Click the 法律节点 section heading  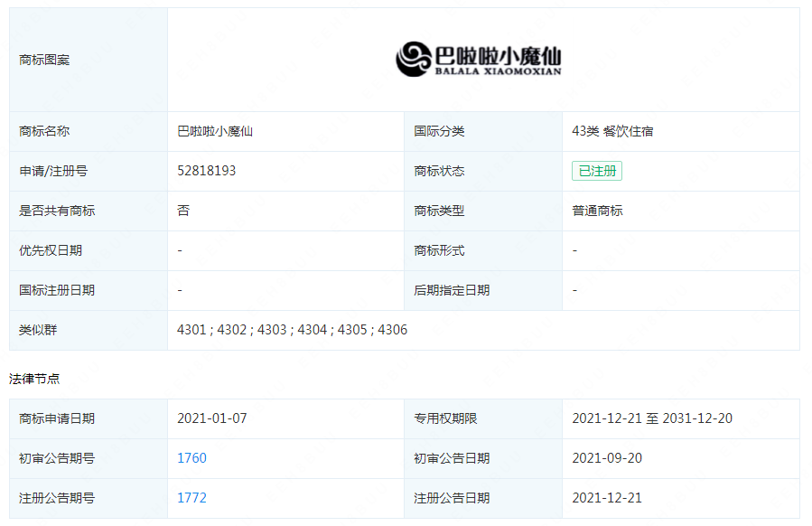coord(34,379)
